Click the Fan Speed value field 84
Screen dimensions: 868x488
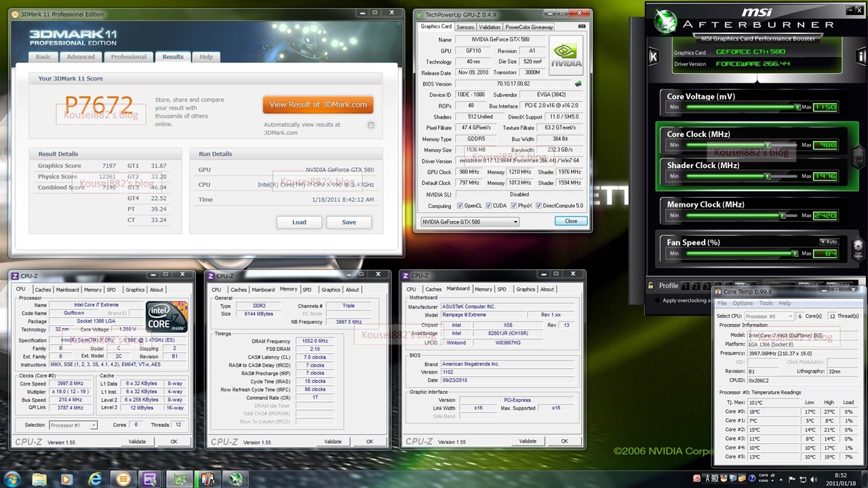[x=825, y=253]
